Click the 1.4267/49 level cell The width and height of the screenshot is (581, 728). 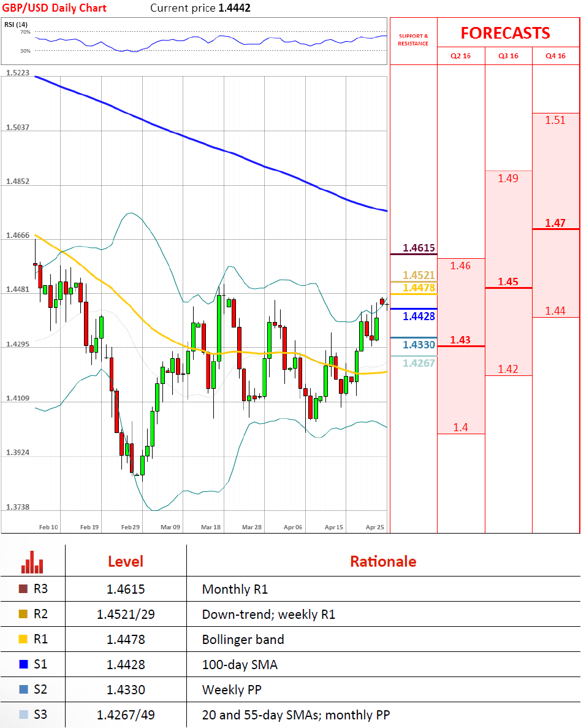click(126, 715)
